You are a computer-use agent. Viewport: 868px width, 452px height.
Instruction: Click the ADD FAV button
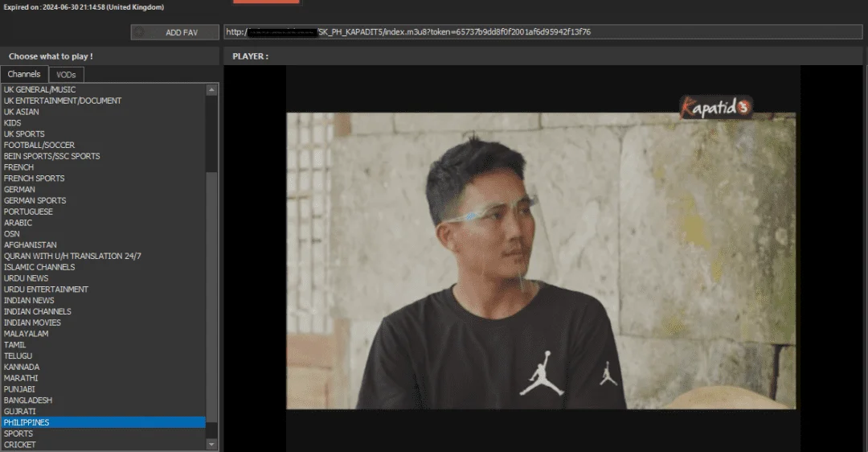(x=175, y=32)
